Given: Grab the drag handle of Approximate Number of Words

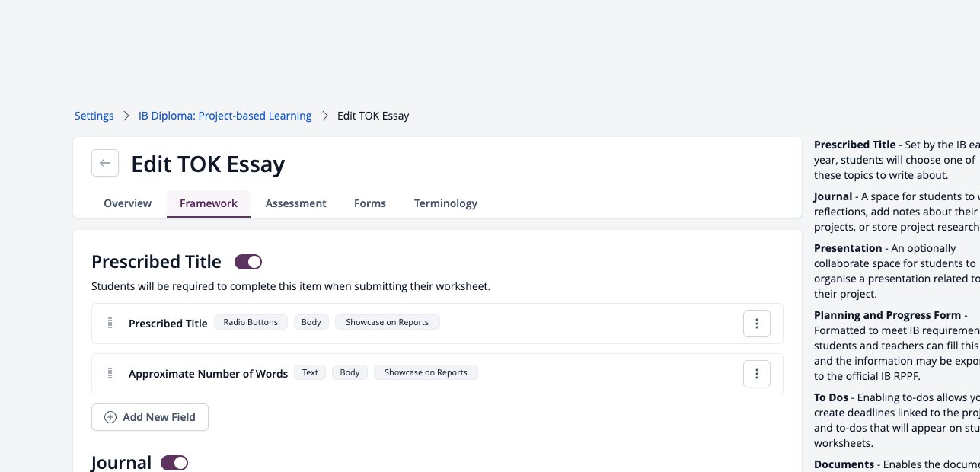Looking at the screenshot, I should pos(110,374).
